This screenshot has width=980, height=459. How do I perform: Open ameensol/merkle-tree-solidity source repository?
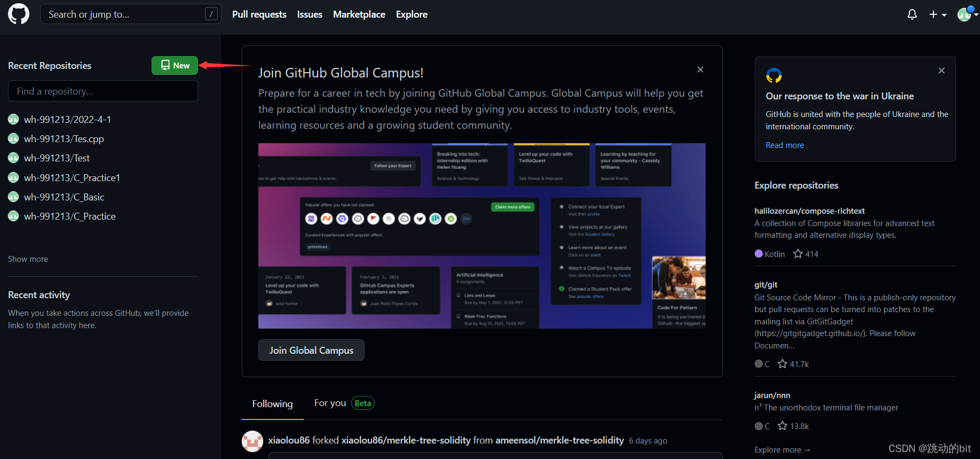pyautogui.click(x=560, y=440)
